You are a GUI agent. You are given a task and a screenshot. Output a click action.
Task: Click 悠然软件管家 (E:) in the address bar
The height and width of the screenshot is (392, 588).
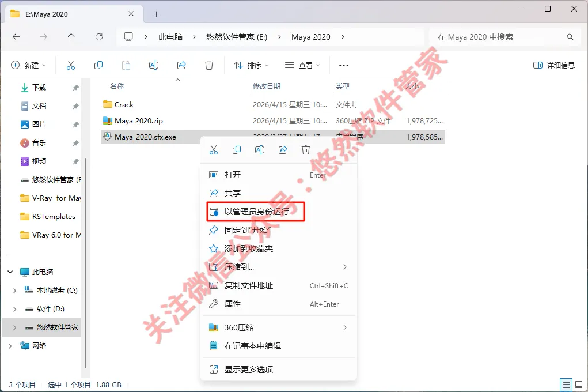point(237,37)
